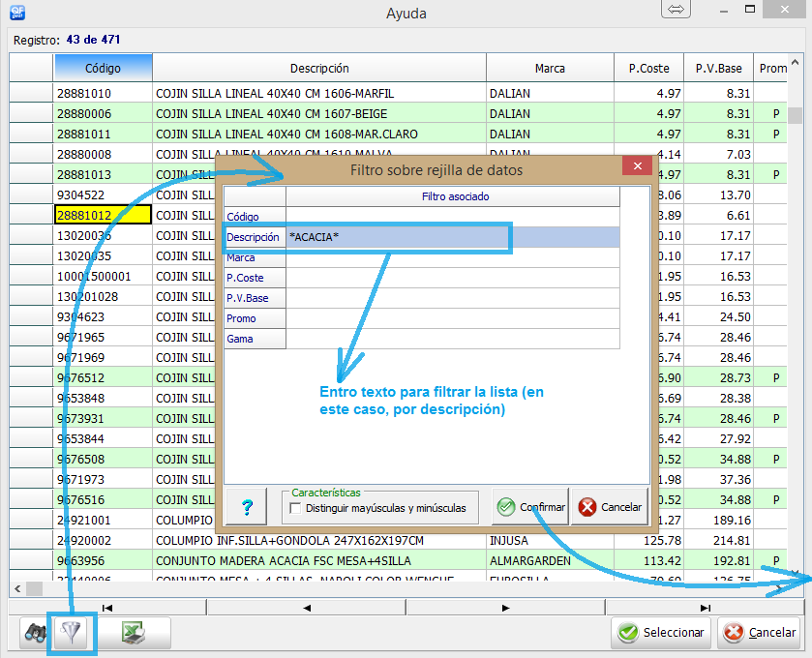Maximize the Ayuda window

click(750, 10)
